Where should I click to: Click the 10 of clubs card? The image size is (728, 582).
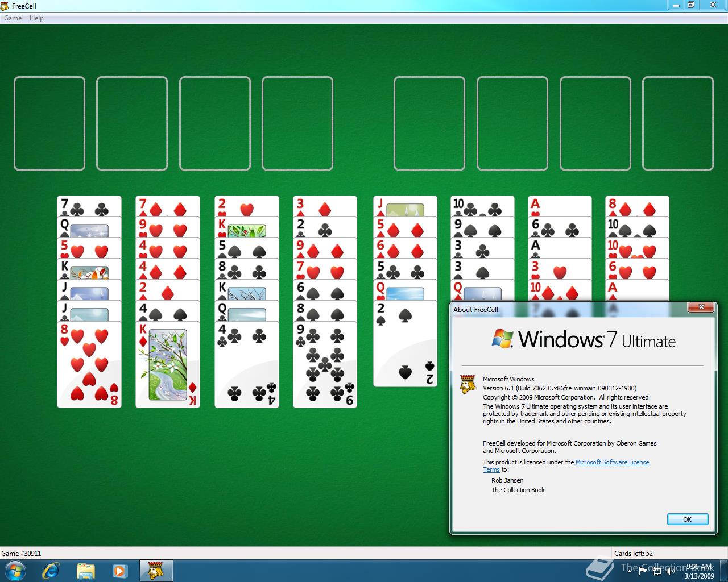point(482,206)
